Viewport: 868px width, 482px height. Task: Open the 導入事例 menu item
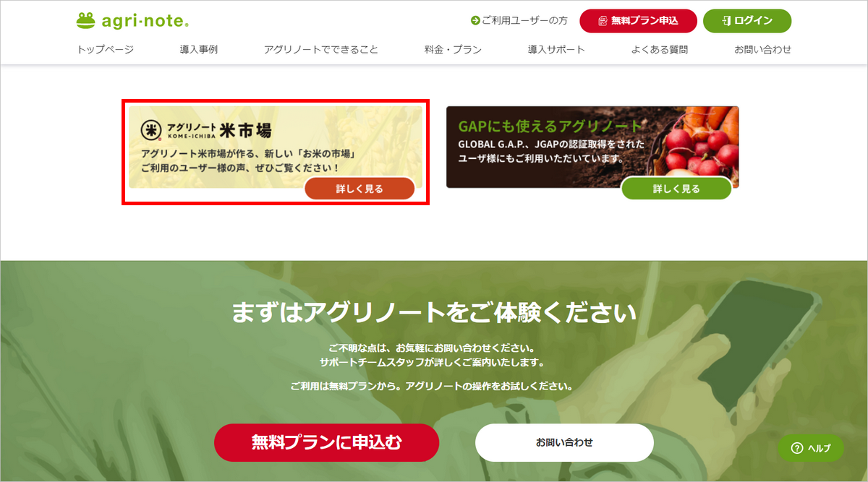click(199, 50)
